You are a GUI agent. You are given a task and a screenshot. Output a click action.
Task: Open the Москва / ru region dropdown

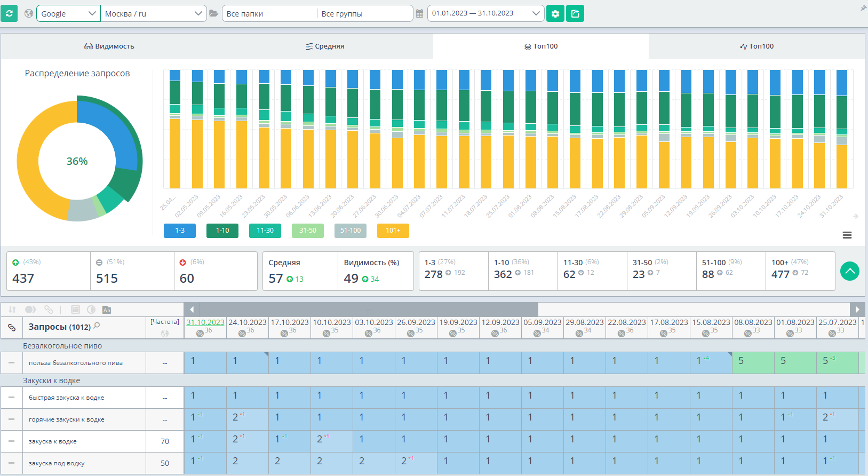pos(154,13)
